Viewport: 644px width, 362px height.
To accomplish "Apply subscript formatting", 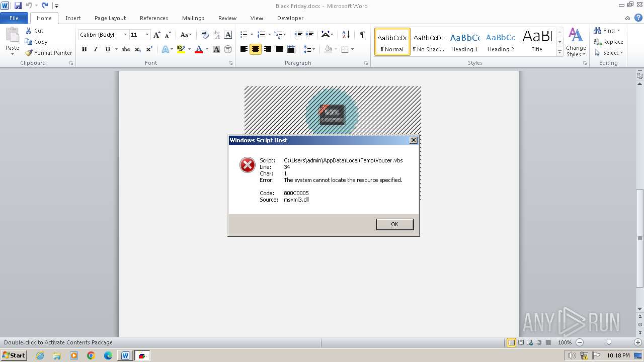I will [x=138, y=49].
